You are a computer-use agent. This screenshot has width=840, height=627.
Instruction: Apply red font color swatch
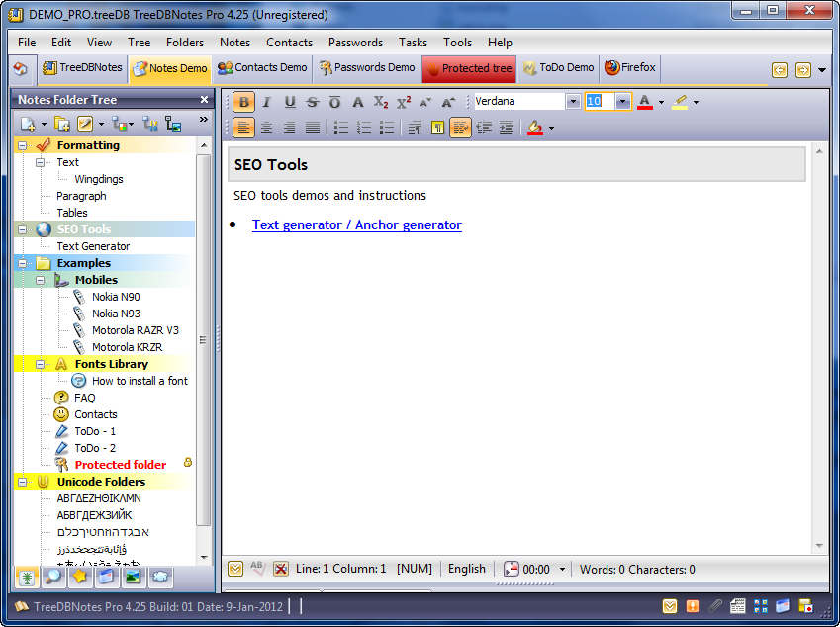click(645, 102)
